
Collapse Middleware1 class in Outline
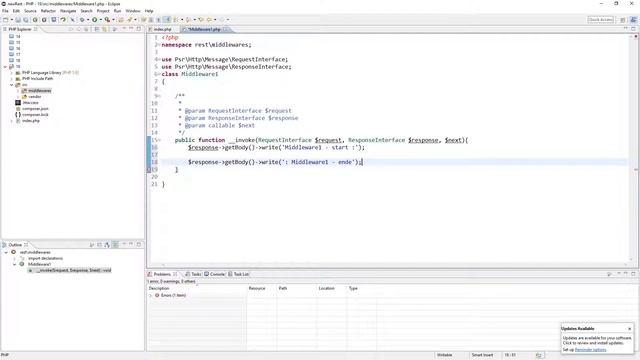point(14,264)
